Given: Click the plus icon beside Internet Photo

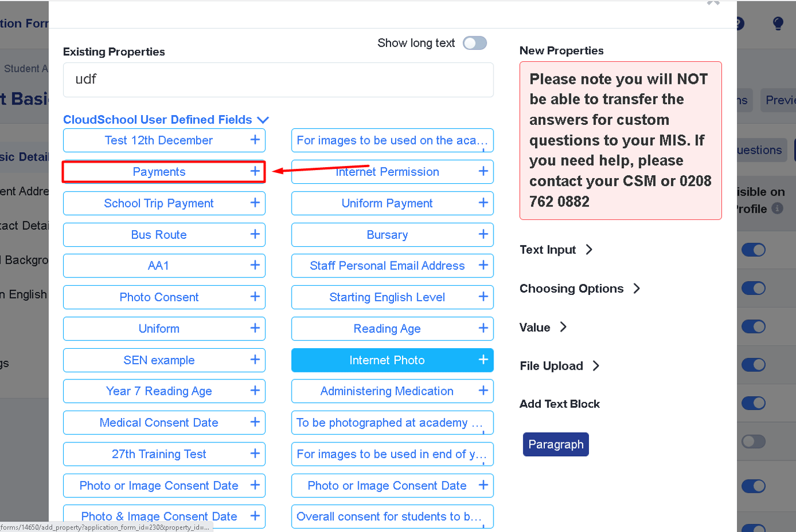Looking at the screenshot, I should [484, 360].
